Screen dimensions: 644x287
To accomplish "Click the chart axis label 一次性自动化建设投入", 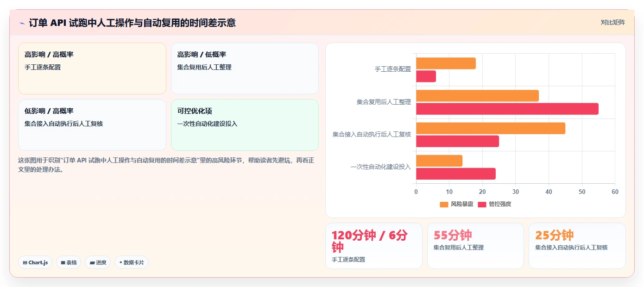I will point(381,167).
